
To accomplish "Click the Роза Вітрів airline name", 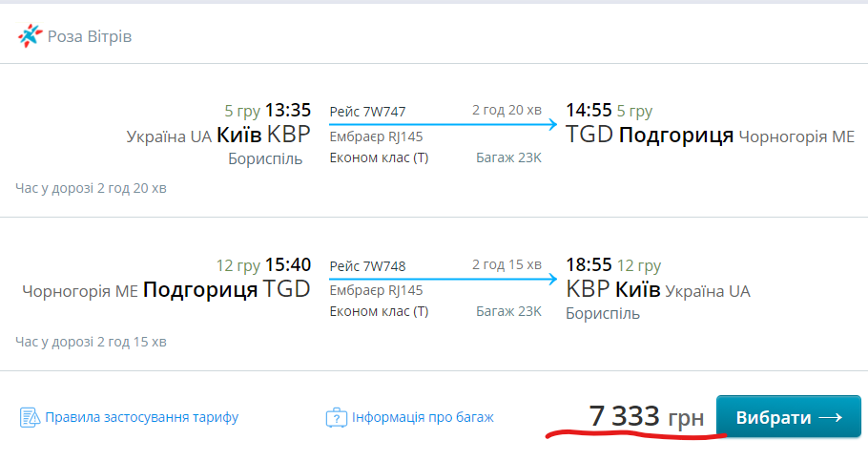I will click(90, 36).
